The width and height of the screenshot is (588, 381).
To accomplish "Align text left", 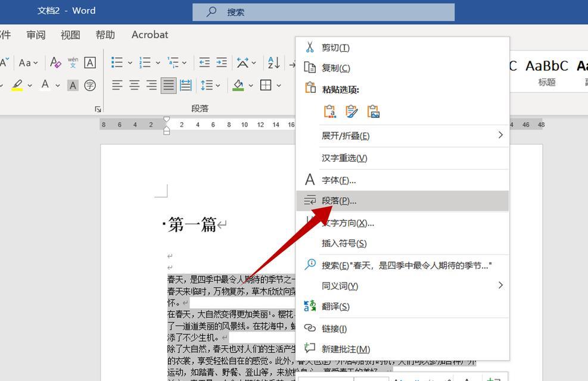I will coord(117,85).
